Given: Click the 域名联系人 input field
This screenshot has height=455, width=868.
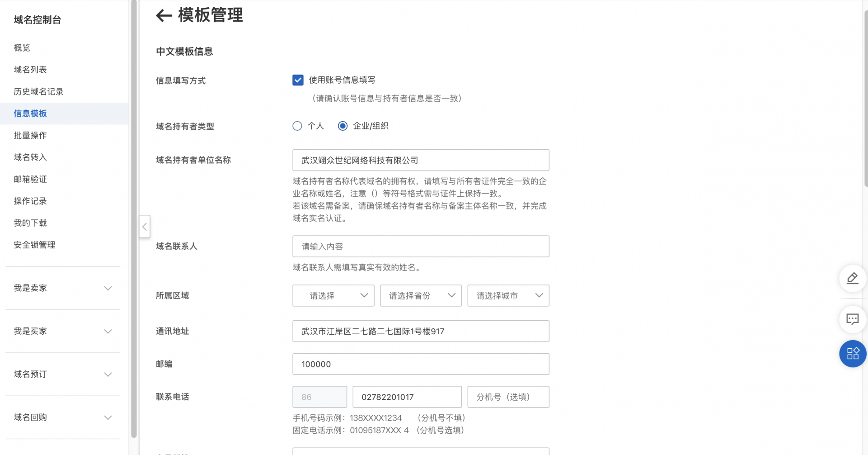Looking at the screenshot, I should (x=420, y=246).
